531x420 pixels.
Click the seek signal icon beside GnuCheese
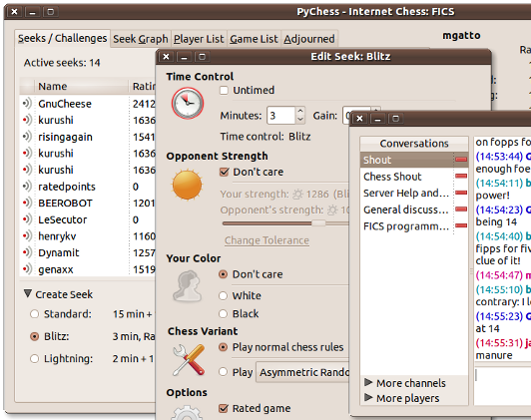coord(27,103)
